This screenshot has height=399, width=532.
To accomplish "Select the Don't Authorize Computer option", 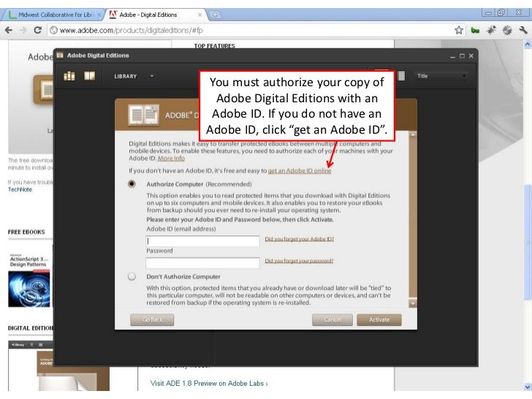I will click(x=132, y=276).
